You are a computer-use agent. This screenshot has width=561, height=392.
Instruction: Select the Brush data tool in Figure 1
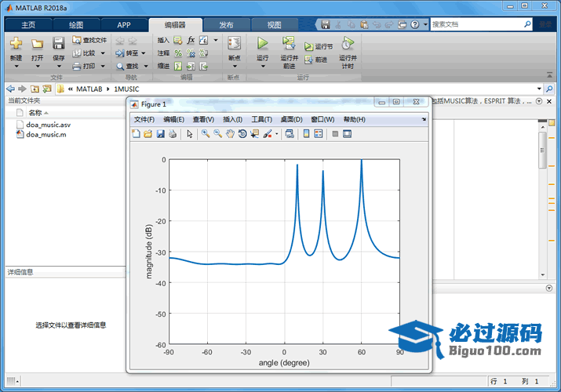[x=268, y=133]
